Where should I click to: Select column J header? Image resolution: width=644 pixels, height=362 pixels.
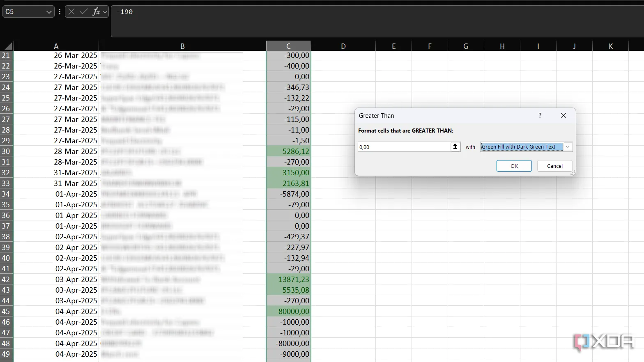click(x=574, y=46)
